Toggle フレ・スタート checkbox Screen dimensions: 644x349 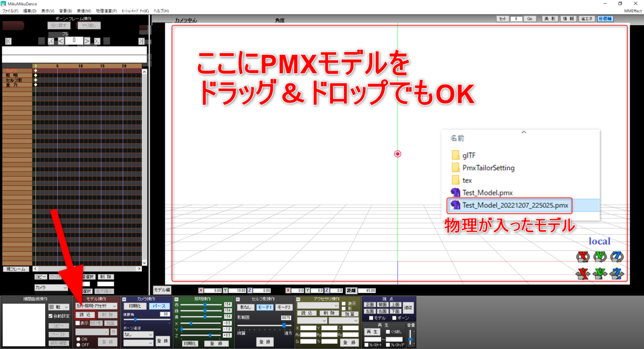[368, 345]
